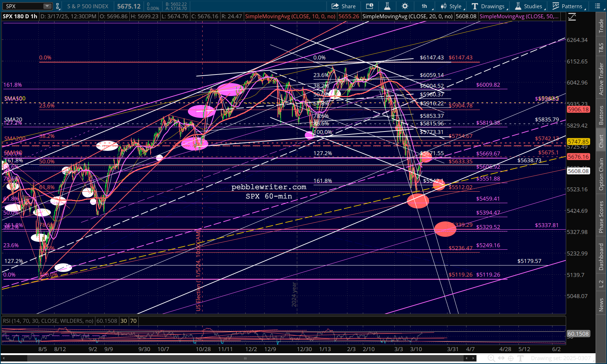
Task: Click the horizontal chart scrollbar thumb
Action: click(246, 358)
